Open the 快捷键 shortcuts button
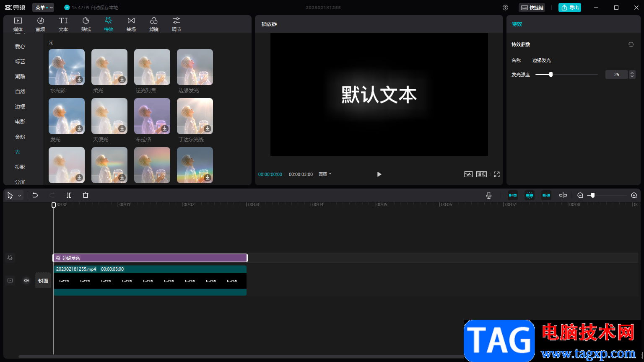644x362 pixels. point(532,8)
